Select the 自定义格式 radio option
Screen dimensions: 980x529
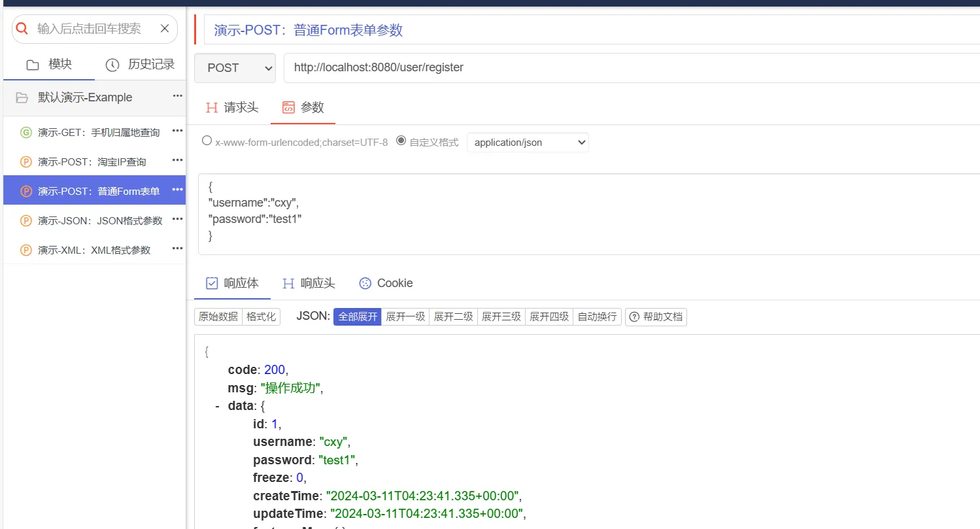pyautogui.click(x=401, y=141)
